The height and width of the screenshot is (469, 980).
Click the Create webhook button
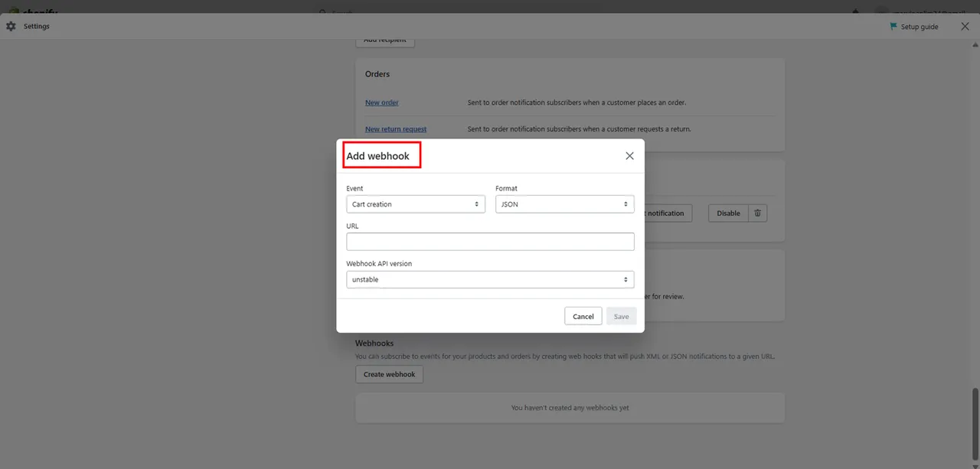coord(389,374)
